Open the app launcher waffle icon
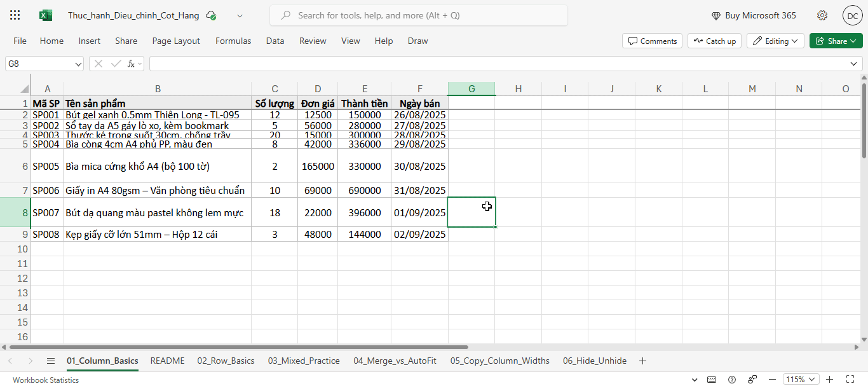868x386 pixels. pos(15,15)
